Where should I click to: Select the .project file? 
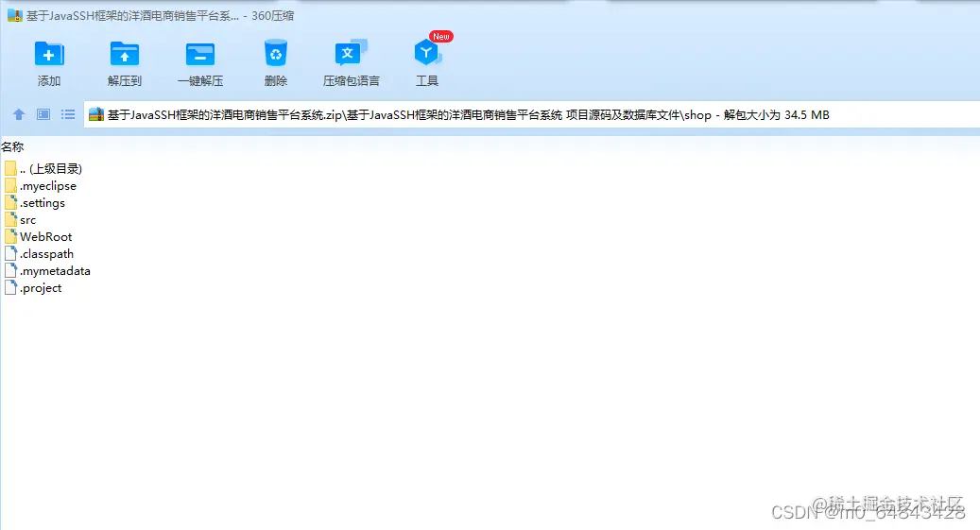[x=33, y=287]
